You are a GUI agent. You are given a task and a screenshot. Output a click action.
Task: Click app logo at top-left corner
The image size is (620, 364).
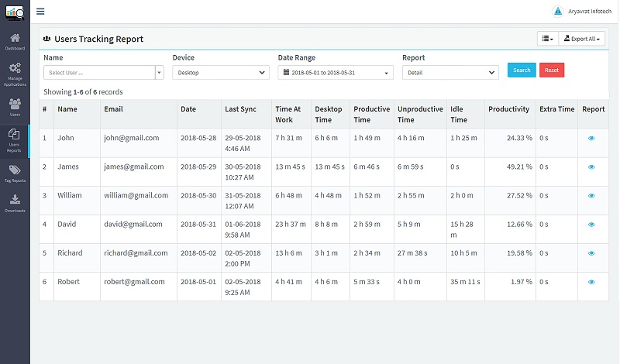[x=15, y=12]
